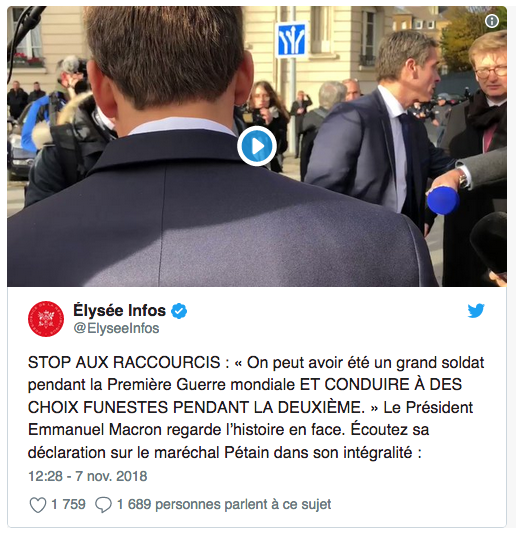This screenshot has width=516, height=535.
Task: Visit the @ElyseeInfos handle
Action: click(116, 328)
